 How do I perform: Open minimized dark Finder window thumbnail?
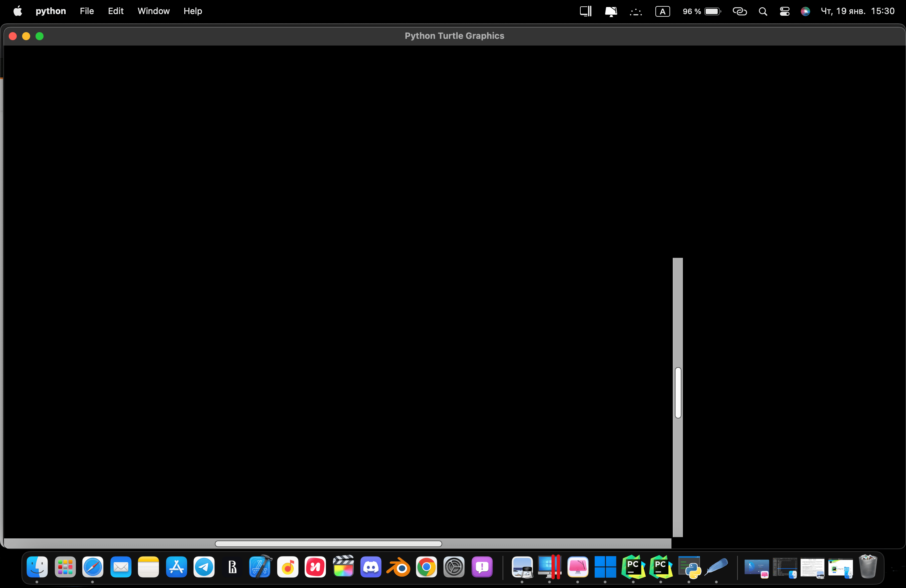tap(785, 568)
